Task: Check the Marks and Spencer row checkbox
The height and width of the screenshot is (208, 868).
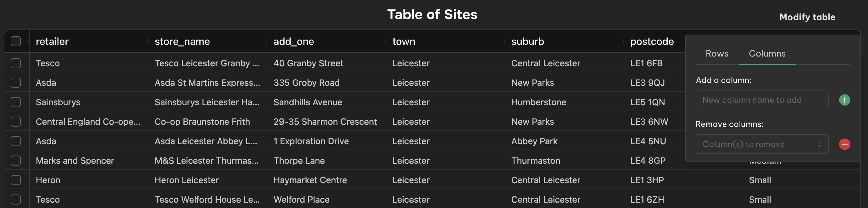Action: [x=16, y=161]
